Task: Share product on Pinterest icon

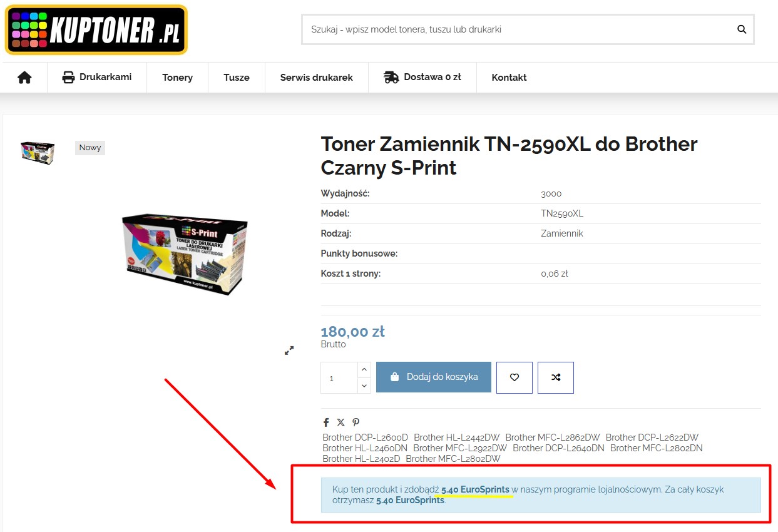Action: [356, 422]
